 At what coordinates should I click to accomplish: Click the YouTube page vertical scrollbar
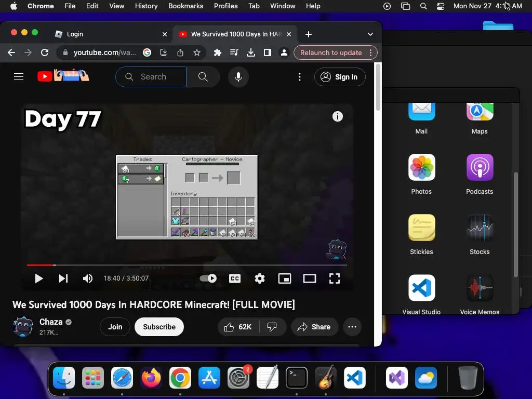[x=378, y=87]
